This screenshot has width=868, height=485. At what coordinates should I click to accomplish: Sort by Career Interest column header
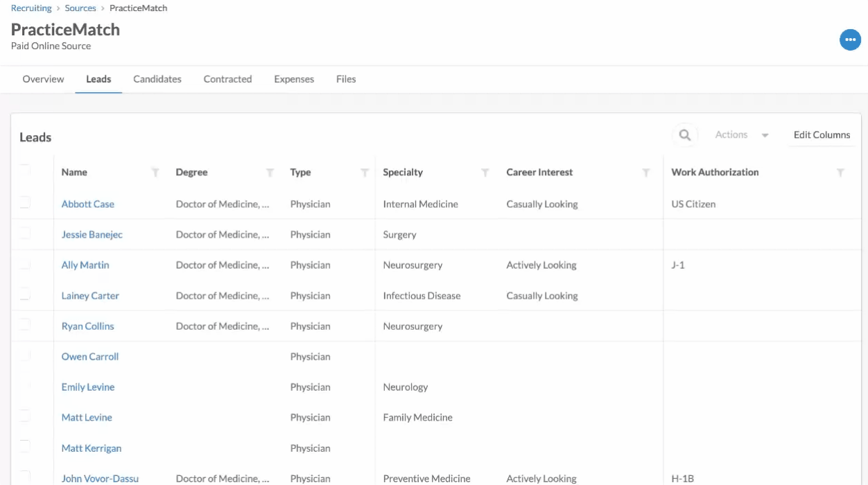[539, 173]
